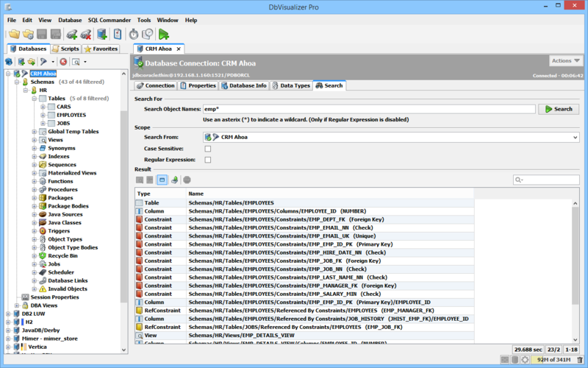Expand the Views node
The width and height of the screenshot is (588, 368).
tap(34, 140)
